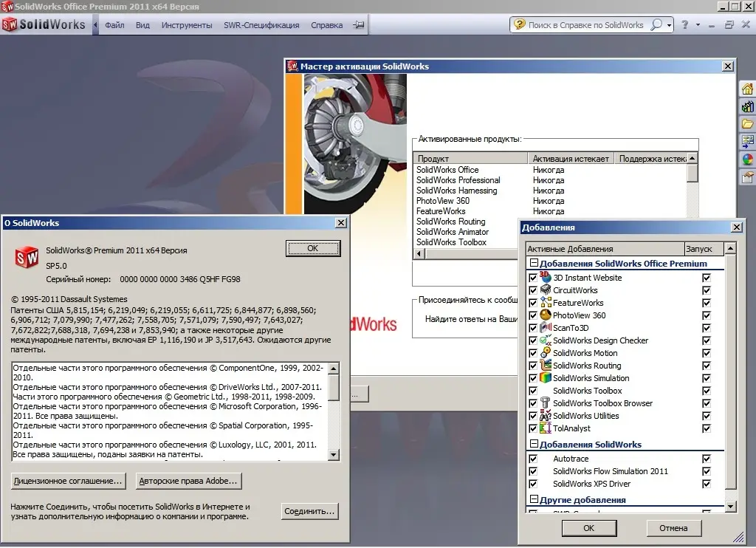Click the speech-bubble help icon in search box
756x548 pixels.
click(x=519, y=24)
